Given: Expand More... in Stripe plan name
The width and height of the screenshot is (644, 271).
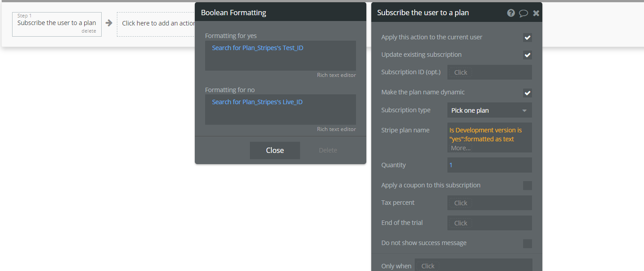Looking at the screenshot, I should coord(460,148).
